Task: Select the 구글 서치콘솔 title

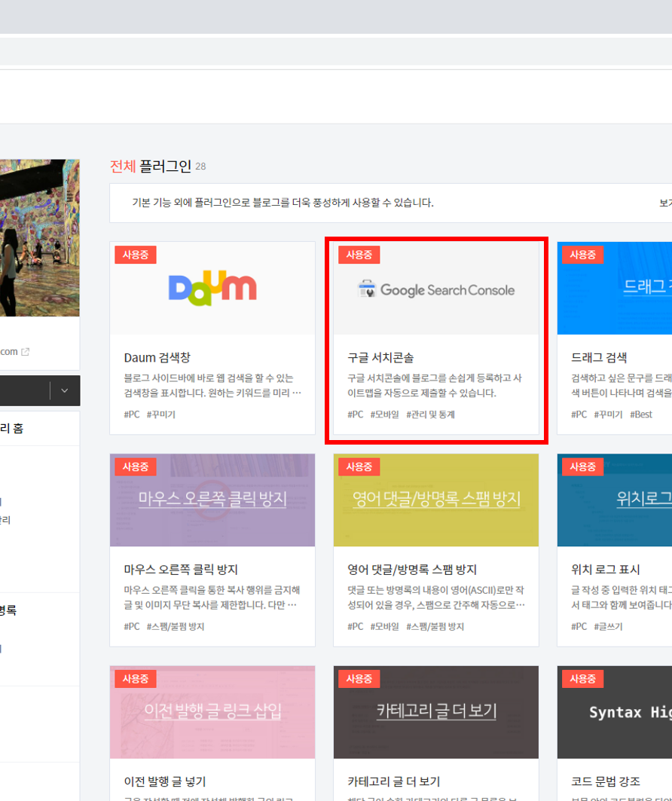Action: coord(381,358)
